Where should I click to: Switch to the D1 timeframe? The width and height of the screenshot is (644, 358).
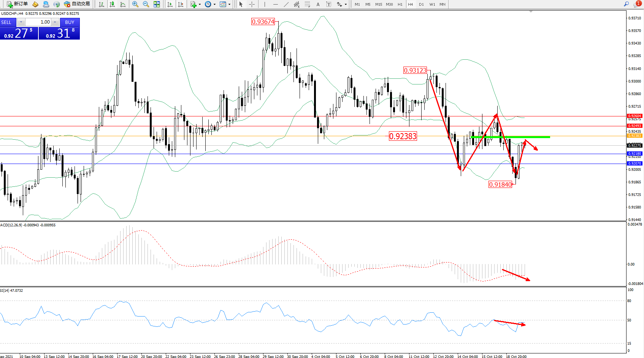tap(421, 4)
